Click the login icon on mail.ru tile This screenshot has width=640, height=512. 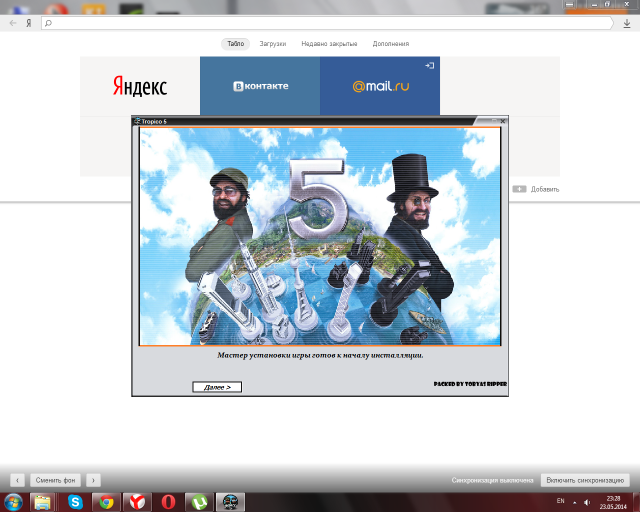pos(429,65)
